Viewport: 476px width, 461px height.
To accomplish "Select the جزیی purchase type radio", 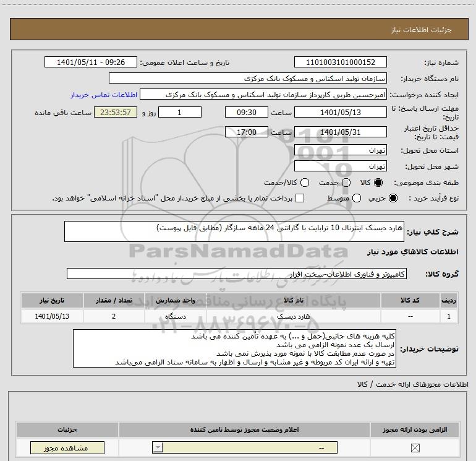I will tap(393, 198).
